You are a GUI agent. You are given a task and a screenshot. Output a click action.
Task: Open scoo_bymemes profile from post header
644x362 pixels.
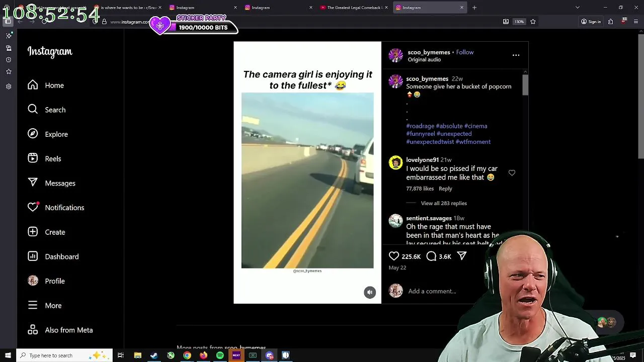[x=429, y=52]
